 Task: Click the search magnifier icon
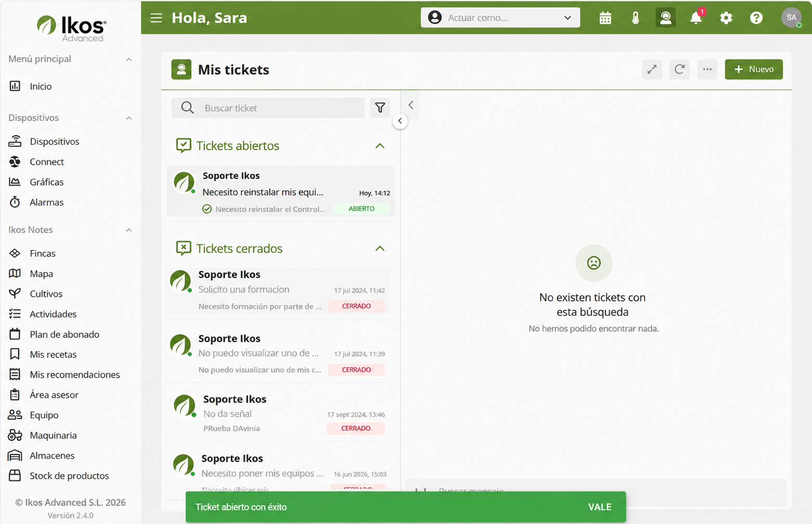pyautogui.click(x=187, y=108)
